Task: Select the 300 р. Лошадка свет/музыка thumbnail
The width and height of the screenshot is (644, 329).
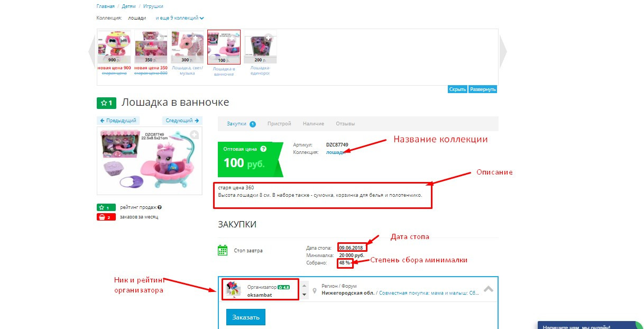Action: pos(188,47)
